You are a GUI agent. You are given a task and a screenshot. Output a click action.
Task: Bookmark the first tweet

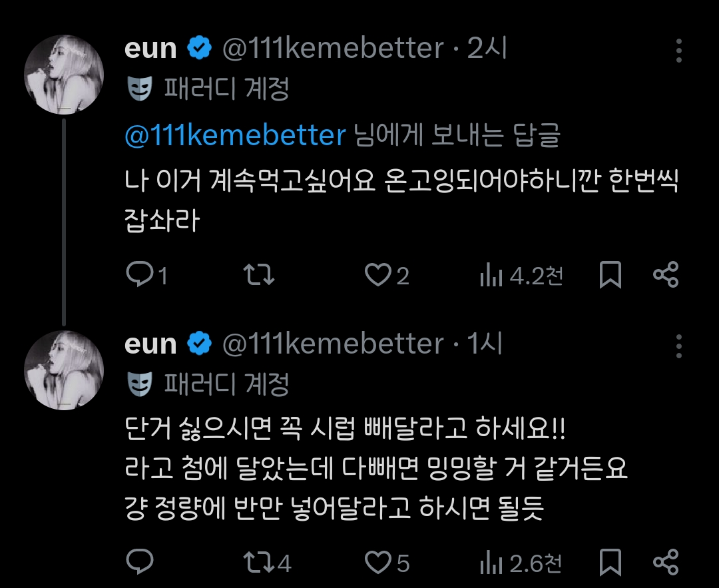pyautogui.click(x=610, y=275)
